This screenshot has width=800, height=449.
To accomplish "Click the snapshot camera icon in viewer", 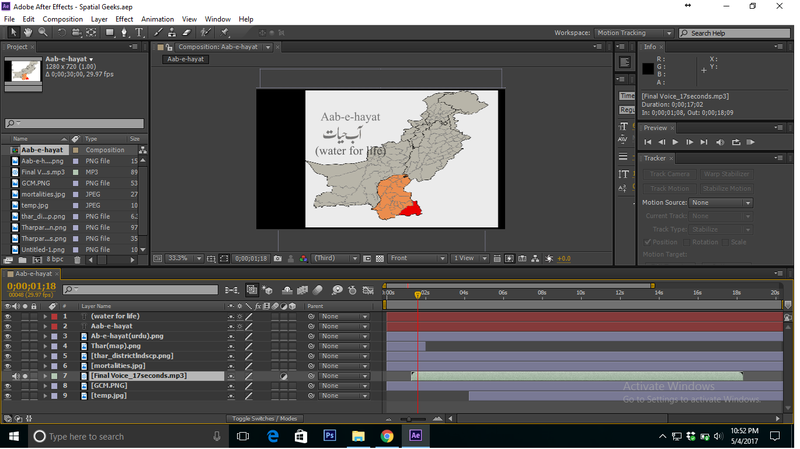I will click(277, 258).
